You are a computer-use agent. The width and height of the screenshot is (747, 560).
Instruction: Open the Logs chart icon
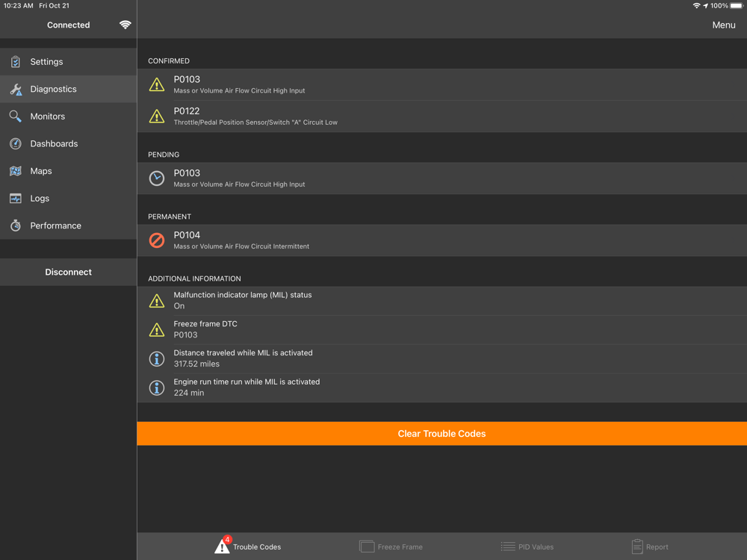[x=15, y=199]
